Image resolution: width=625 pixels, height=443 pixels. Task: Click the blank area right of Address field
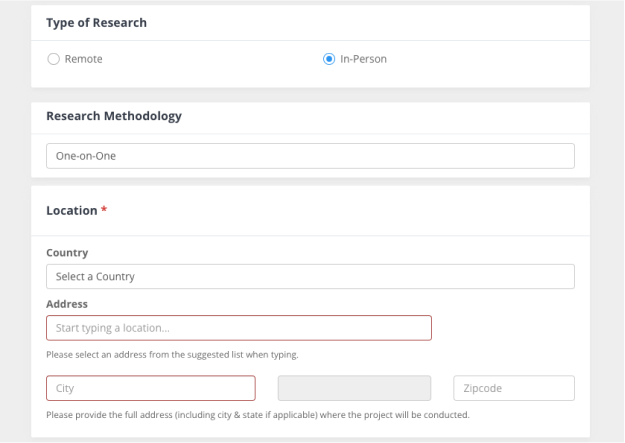[503, 328]
